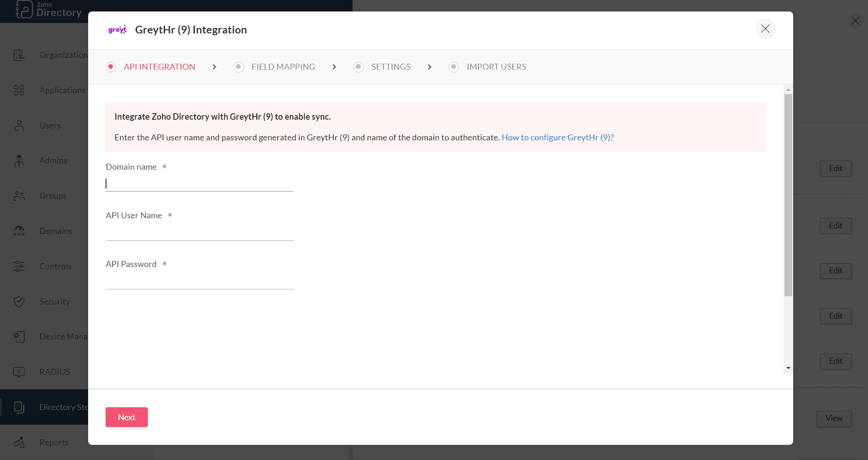Open the Applications grid icon
Viewport: 868px width, 460px height.
(19, 90)
